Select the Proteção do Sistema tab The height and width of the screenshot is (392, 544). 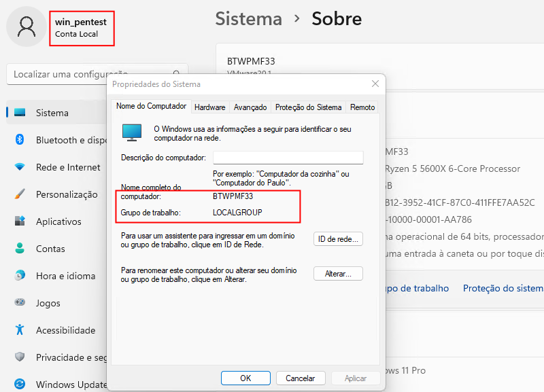pos(308,107)
